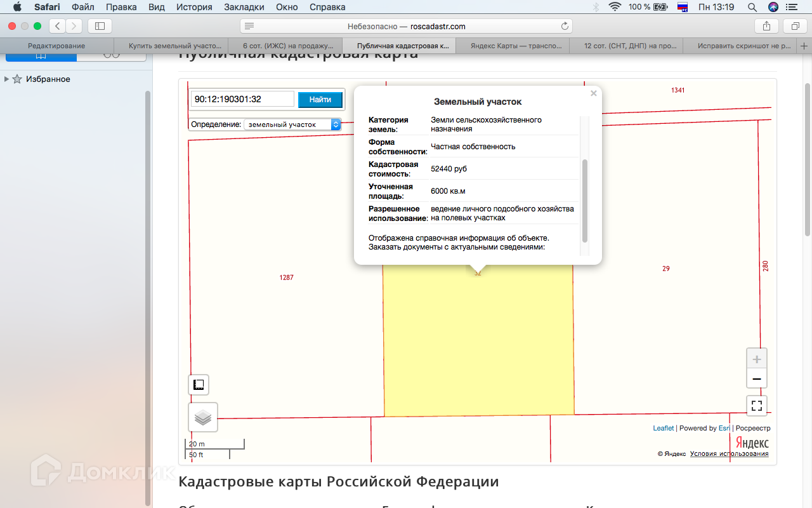Click the Яндекс logo on the map
Screen dimensions: 812x508
coord(752,443)
